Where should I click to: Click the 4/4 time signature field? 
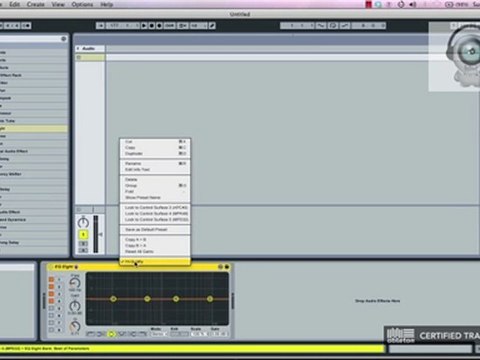tap(12, 26)
